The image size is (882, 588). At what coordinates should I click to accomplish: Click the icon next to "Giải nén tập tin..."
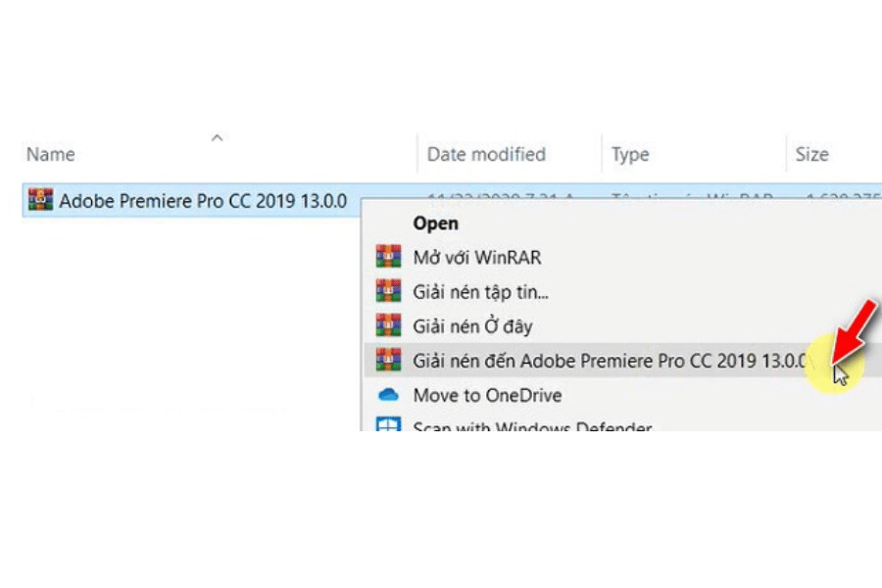[x=389, y=292]
